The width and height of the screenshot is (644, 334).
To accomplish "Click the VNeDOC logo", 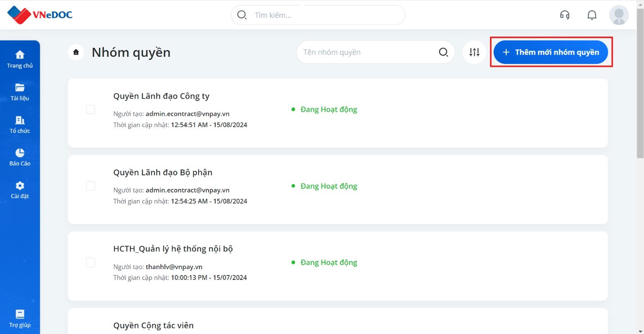I will [x=40, y=15].
